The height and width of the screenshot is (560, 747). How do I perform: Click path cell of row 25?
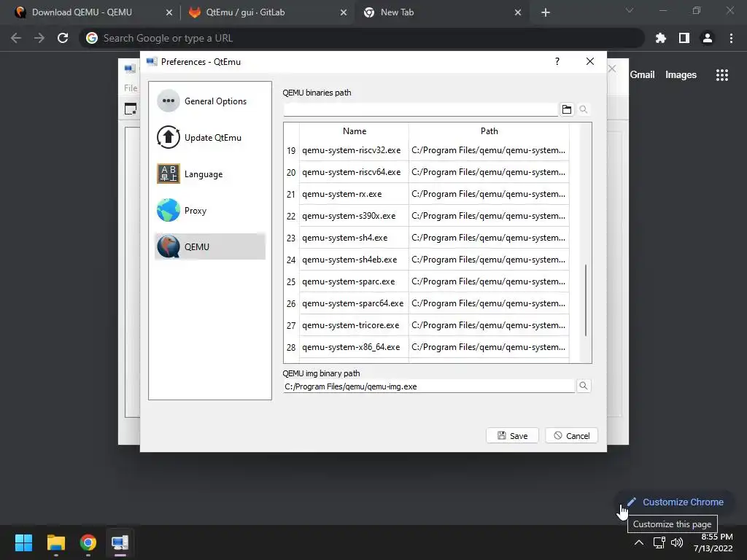[489, 281]
